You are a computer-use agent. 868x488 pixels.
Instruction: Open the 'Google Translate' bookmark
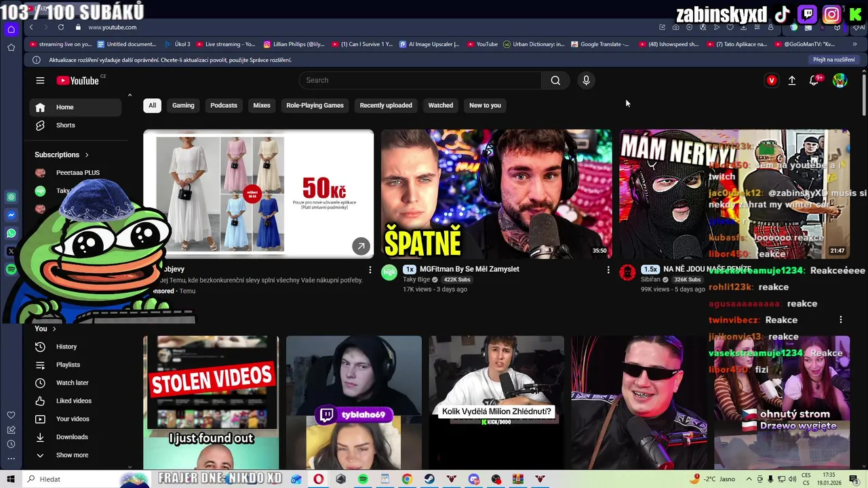(x=600, y=44)
